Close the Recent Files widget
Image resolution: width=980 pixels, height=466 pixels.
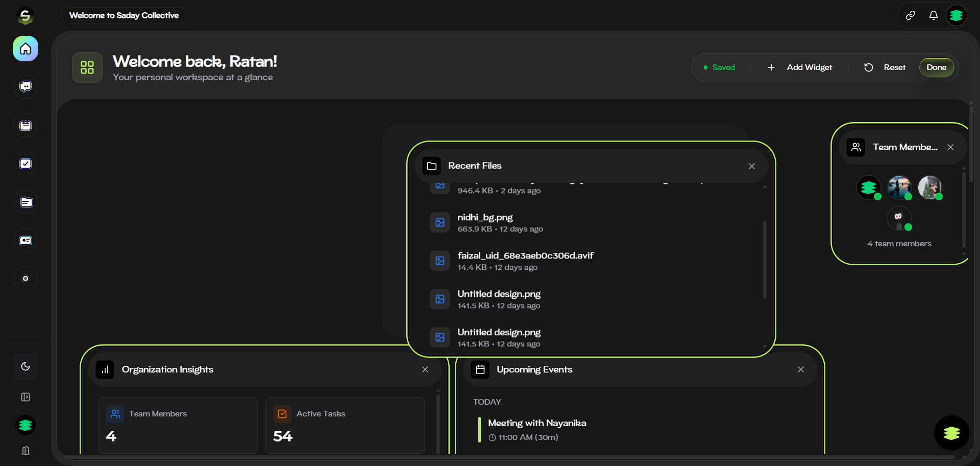click(x=752, y=166)
